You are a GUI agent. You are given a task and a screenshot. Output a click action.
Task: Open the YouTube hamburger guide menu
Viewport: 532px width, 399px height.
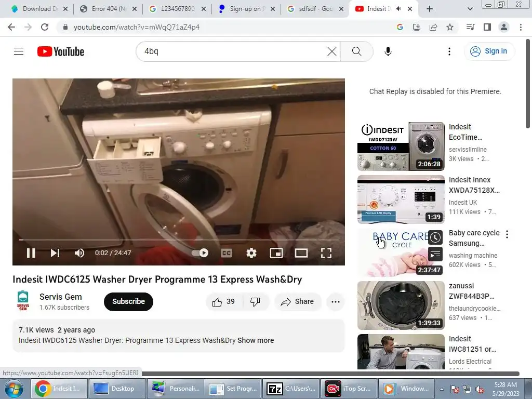pos(19,51)
